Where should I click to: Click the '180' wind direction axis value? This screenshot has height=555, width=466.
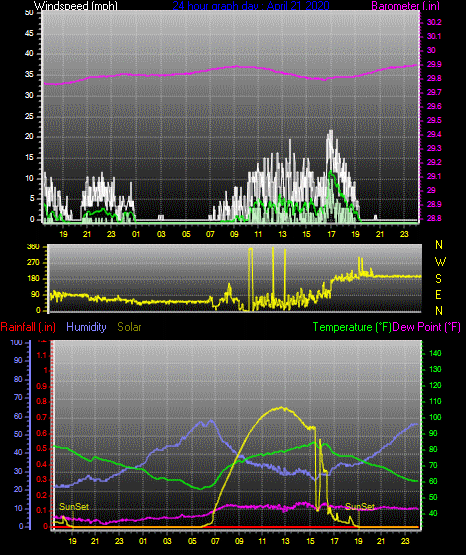pos(33,279)
